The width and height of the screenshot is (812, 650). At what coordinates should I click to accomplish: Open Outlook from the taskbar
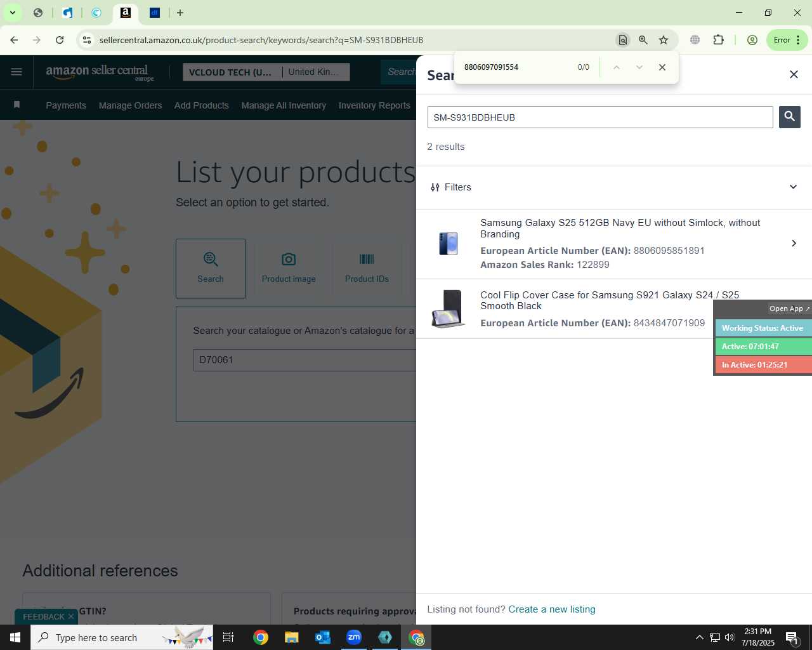(323, 637)
